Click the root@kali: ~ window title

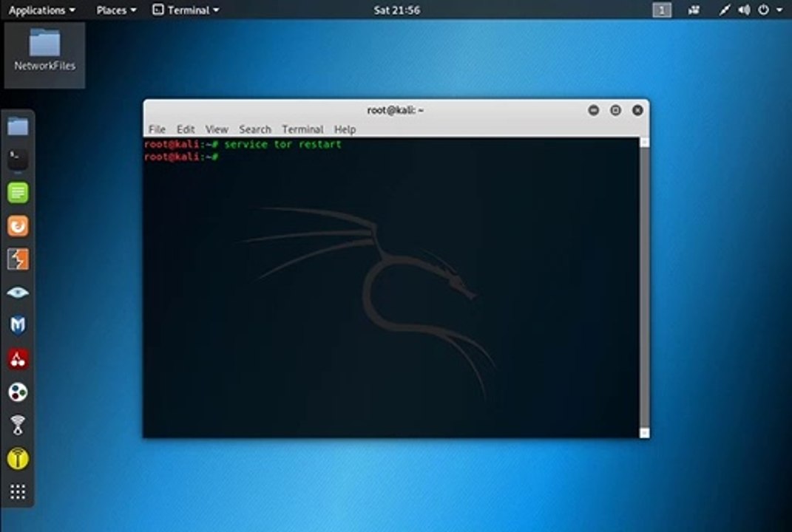[396, 110]
